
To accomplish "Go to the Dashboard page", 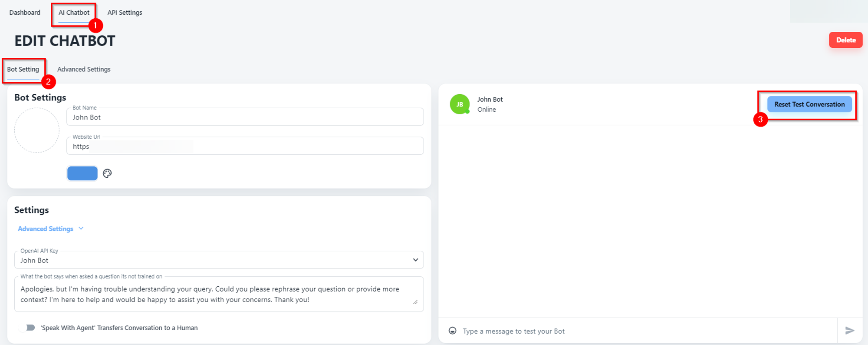I will tap(25, 13).
